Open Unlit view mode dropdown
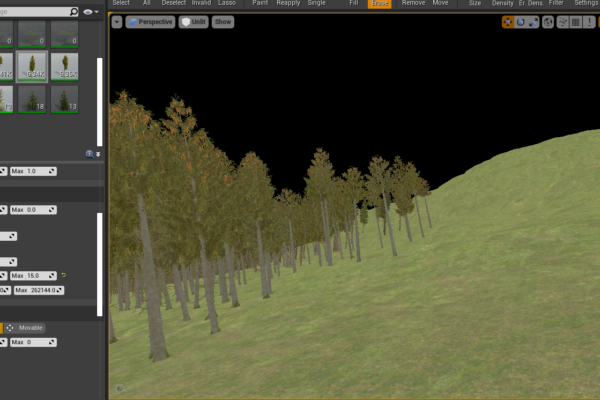This screenshot has height=400, width=600. coord(194,22)
